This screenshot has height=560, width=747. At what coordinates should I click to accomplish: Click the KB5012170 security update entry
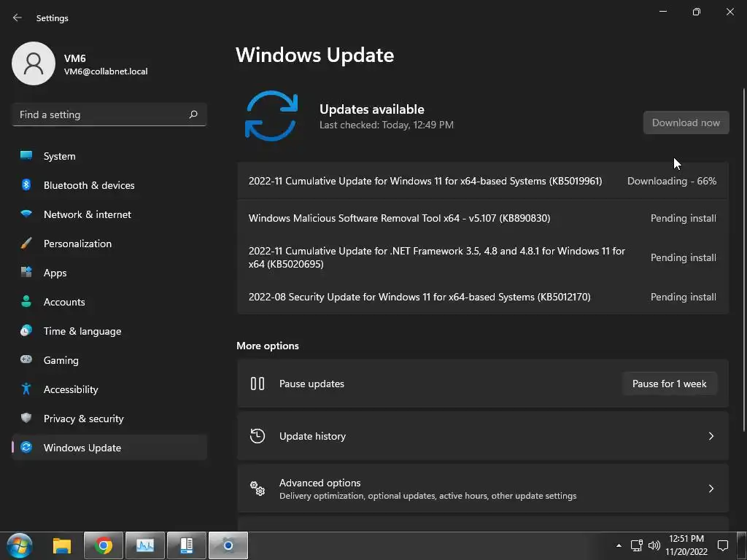pos(483,297)
